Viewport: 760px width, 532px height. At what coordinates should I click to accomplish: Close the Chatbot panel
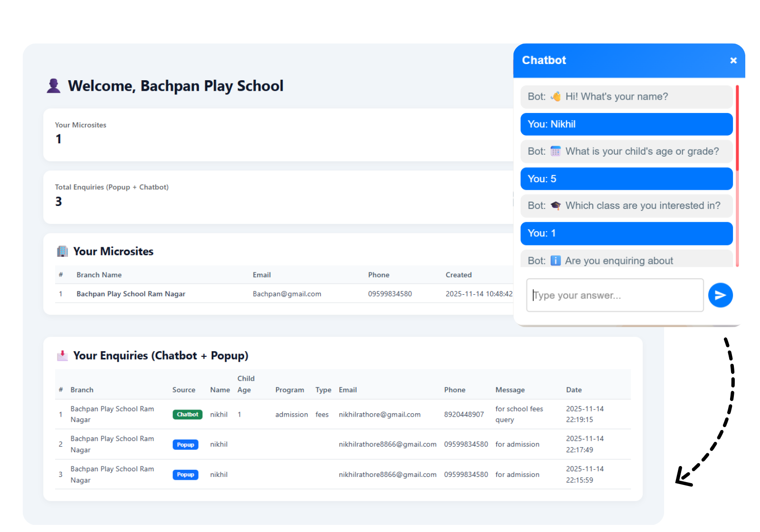[x=733, y=61]
